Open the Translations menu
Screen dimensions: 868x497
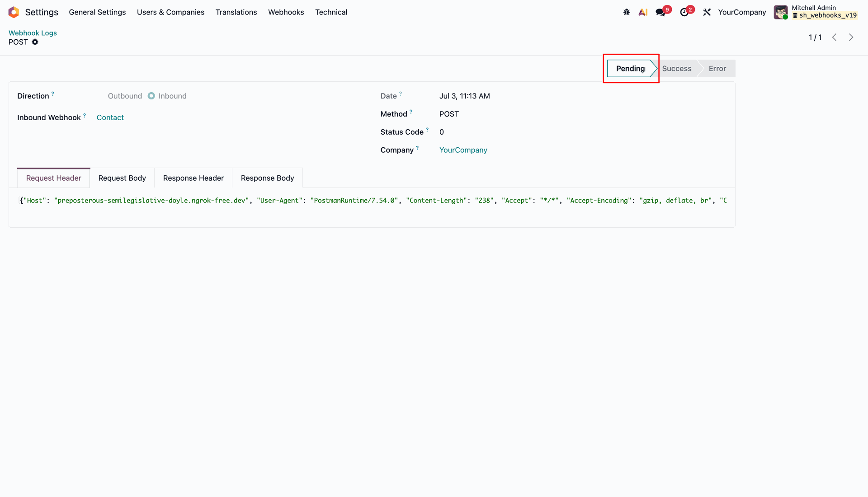(236, 12)
